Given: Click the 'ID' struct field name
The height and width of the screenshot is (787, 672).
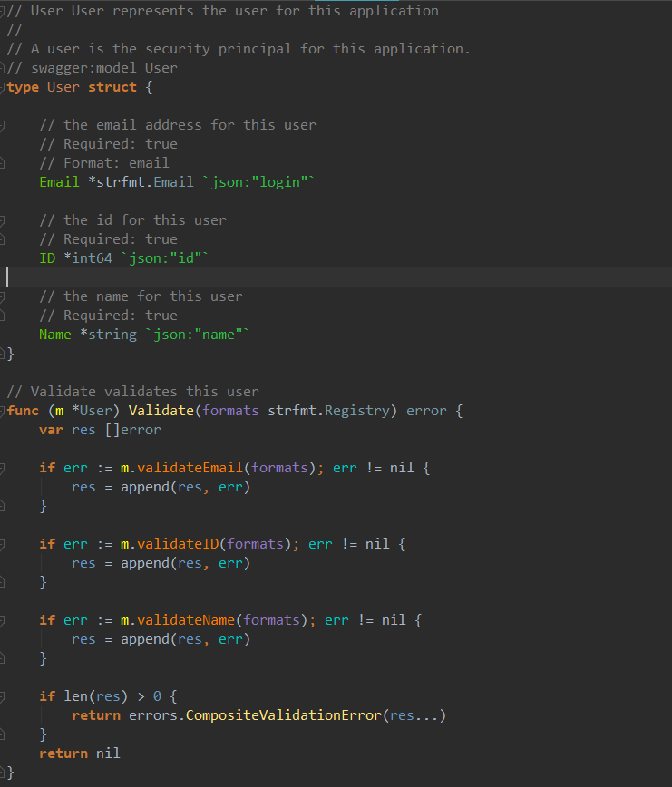Looking at the screenshot, I should click(x=47, y=258).
